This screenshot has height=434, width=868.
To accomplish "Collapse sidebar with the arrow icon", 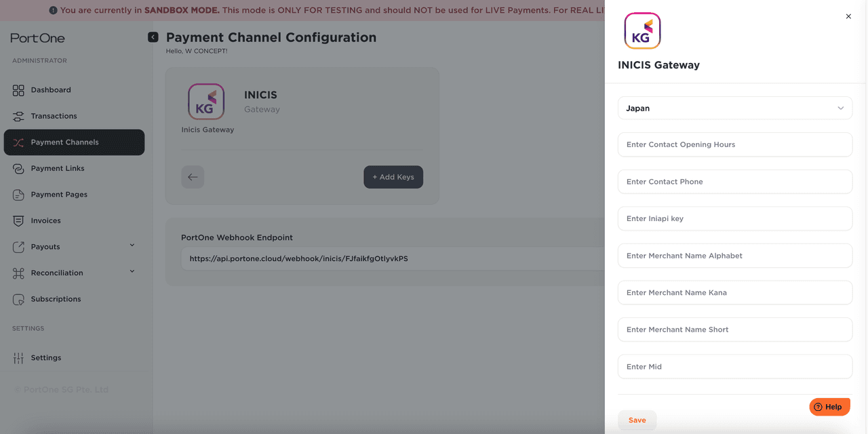I will click(153, 37).
